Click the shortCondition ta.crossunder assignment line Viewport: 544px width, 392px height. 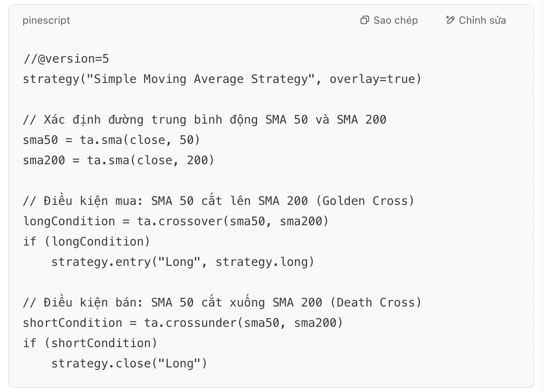tap(183, 323)
